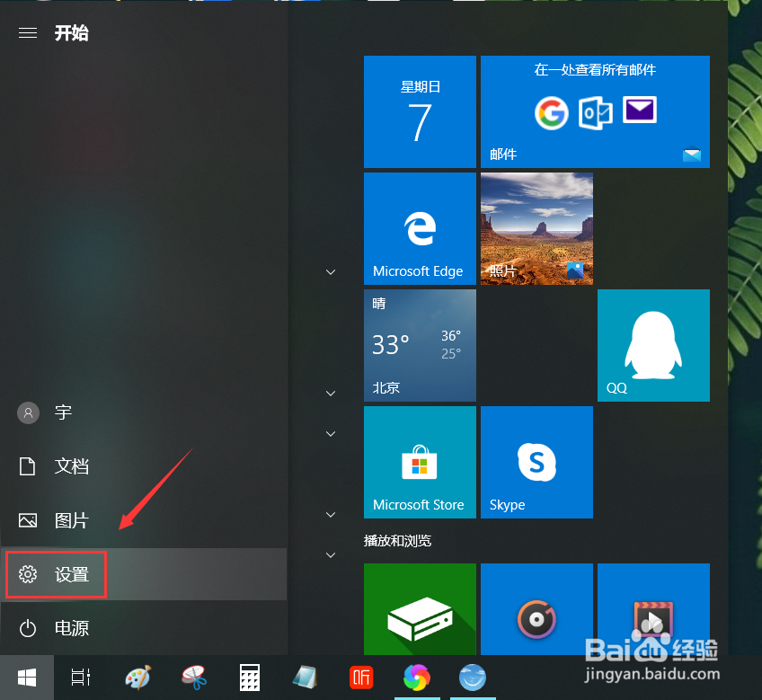The height and width of the screenshot is (700, 762).
Task: Click the 播放和浏览 group heading
Action: (397, 541)
